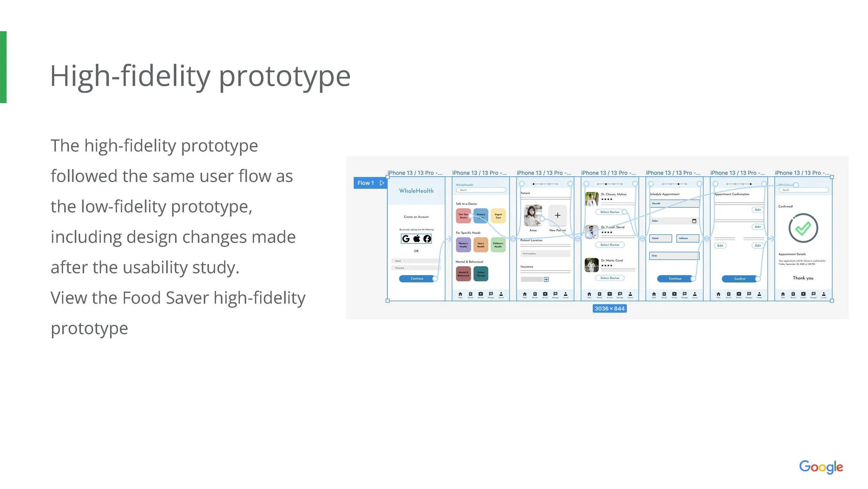Screen dimensions: 868x489
Task: Click the 'Thank you' text
Action: coord(803,278)
